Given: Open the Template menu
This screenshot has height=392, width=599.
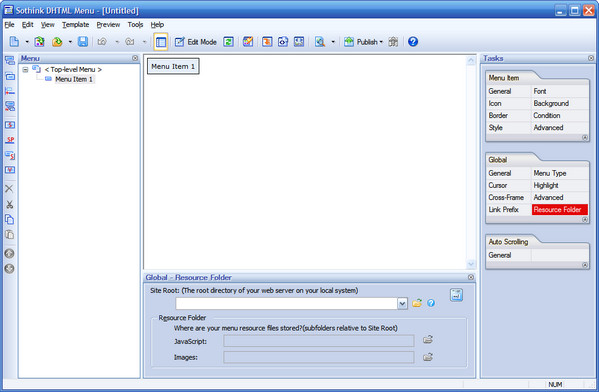Looking at the screenshot, I should tap(76, 24).
